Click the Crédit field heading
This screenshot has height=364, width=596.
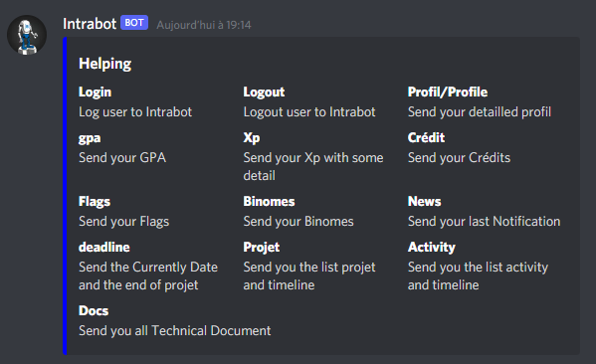pos(426,137)
